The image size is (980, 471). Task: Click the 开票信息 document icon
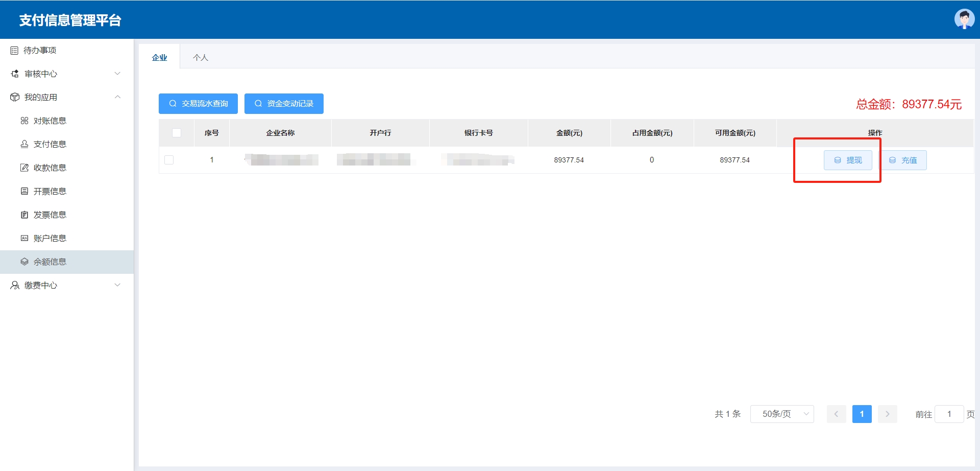tap(24, 192)
